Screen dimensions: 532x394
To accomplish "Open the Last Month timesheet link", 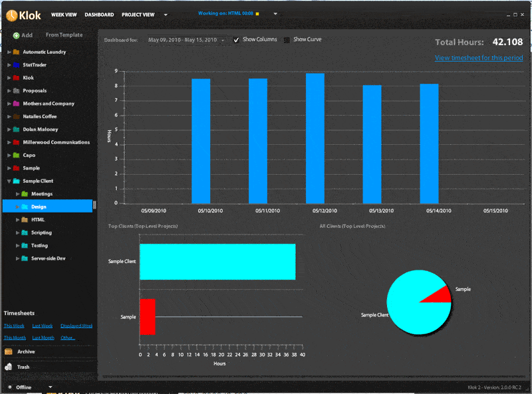I will tap(43, 338).
